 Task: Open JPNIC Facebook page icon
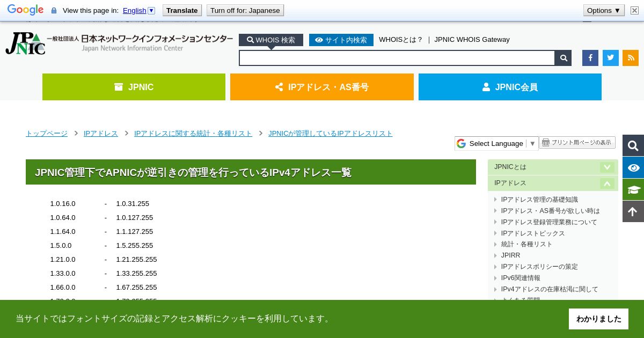tap(590, 58)
